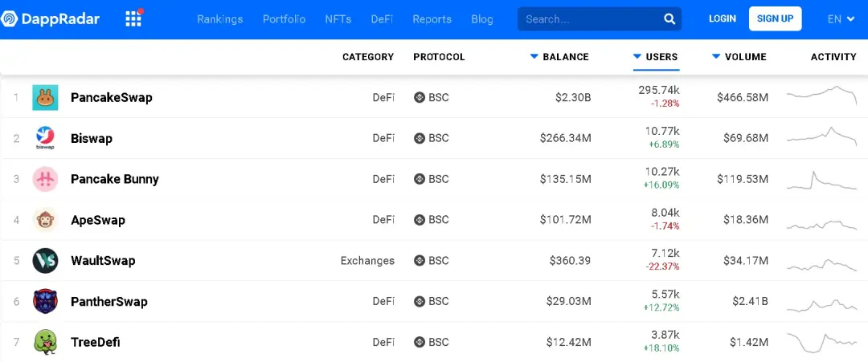The image size is (868, 362).
Task: Click BSC protocol icon in PantherSwap row
Action: click(420, 302)
